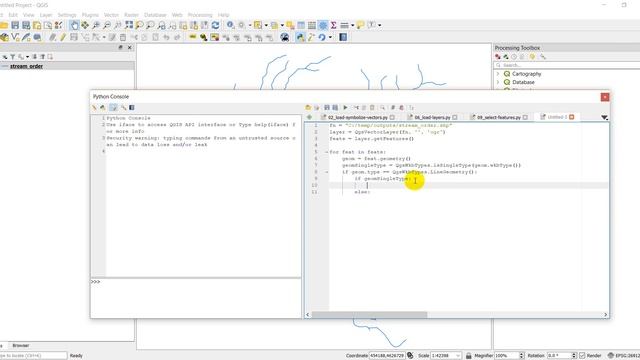The image size is (640, 360).
Task: Open the Processing menu
Action: (200, 15)
